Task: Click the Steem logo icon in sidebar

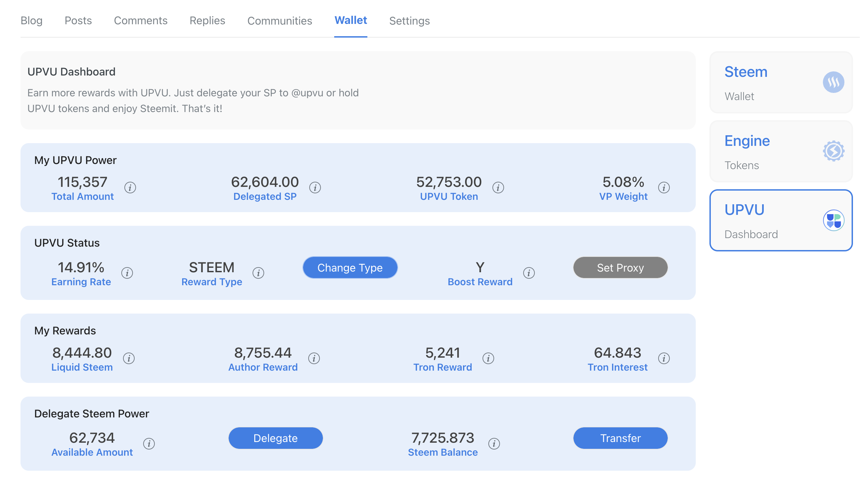Action: (833, 82)
